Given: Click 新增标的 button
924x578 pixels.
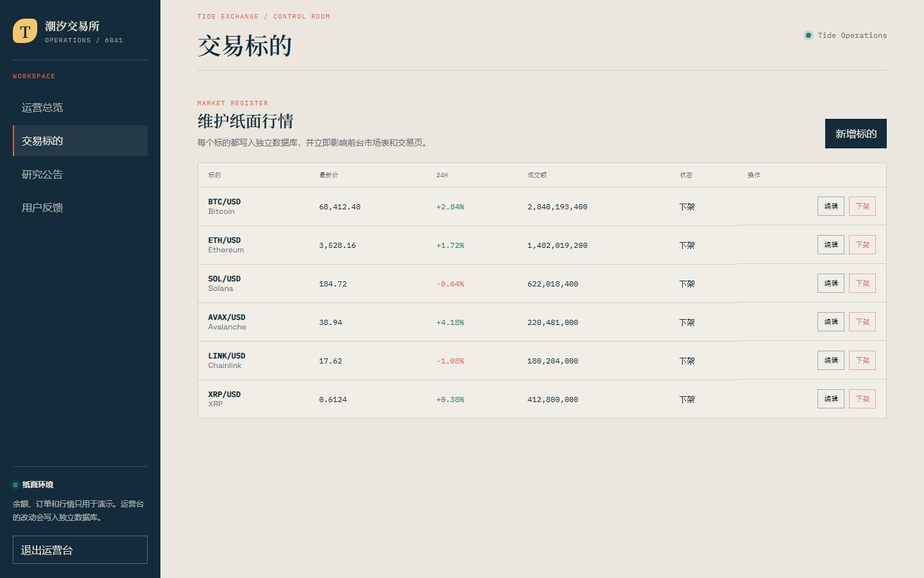Looking at the screenshot, I should coord(855,134).
